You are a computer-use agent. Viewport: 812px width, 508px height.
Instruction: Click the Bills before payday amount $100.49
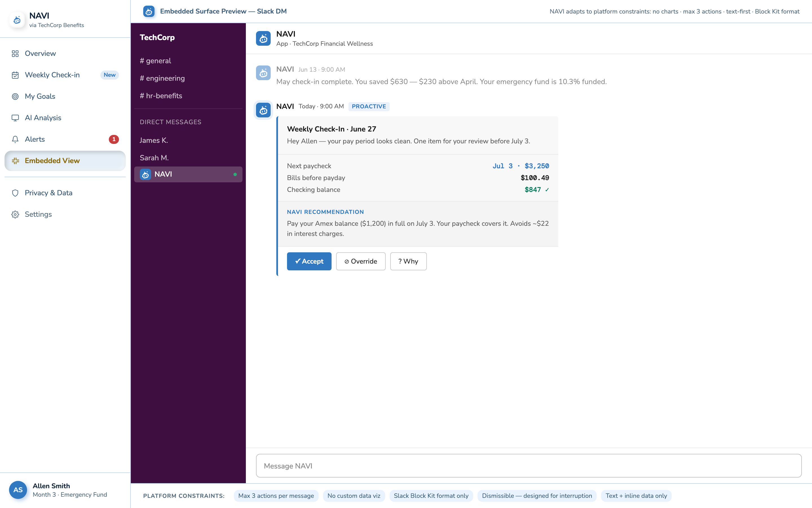[x=535, y=178]
